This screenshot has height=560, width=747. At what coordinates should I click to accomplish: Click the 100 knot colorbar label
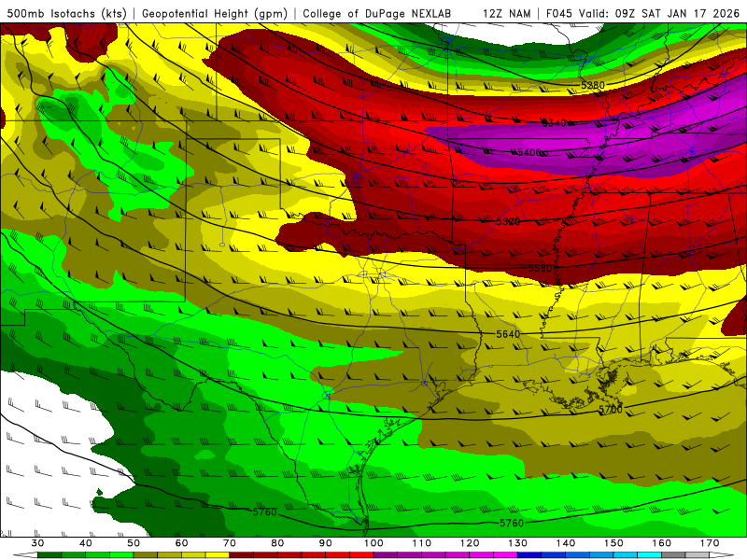pos(373,543)
